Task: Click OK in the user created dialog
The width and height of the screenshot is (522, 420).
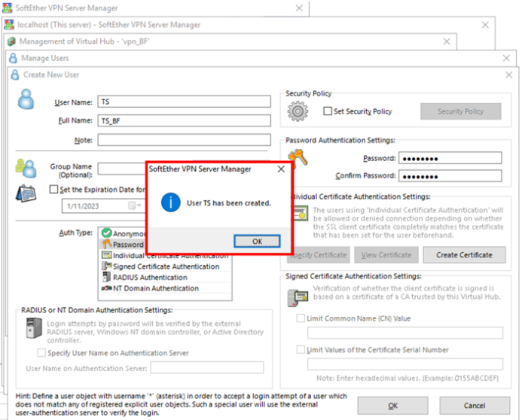Action: coord(256,241)
